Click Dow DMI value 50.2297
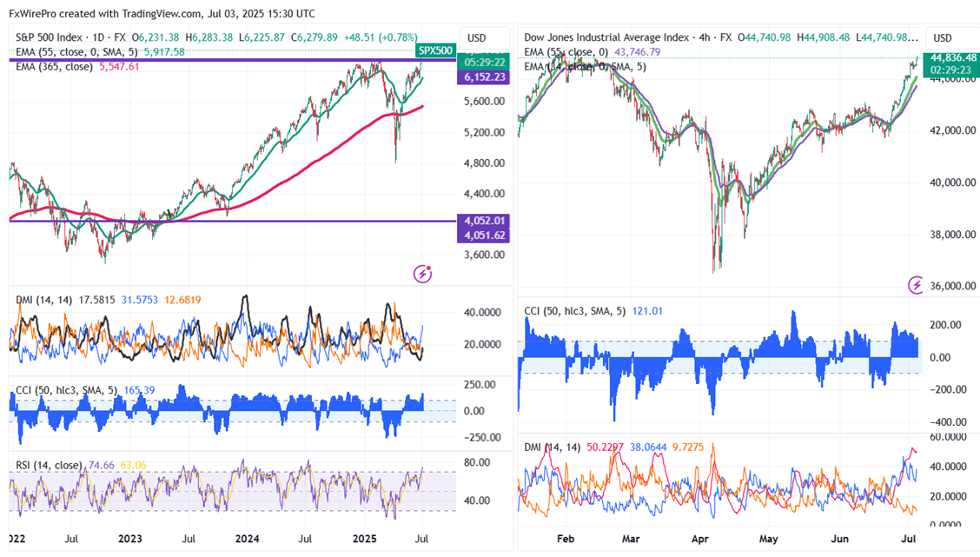Viewport: 980px width, 557px height. coord(605,447)
